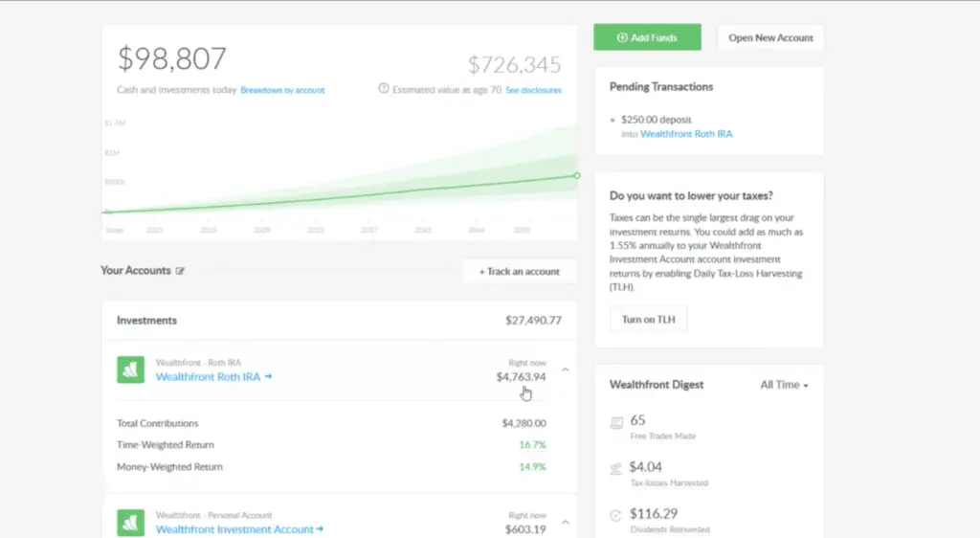
Task: Open Wealthfront Roth IRA in Pending Transactions
Action: [686, 134]
